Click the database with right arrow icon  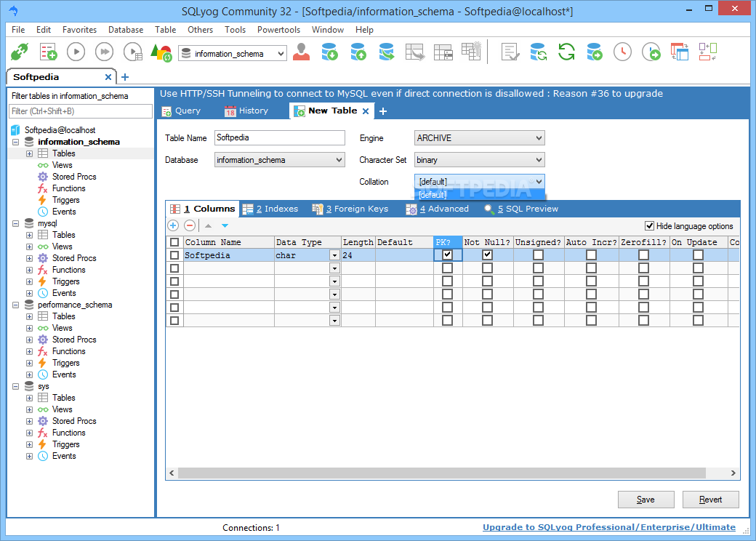pos(595,52)
